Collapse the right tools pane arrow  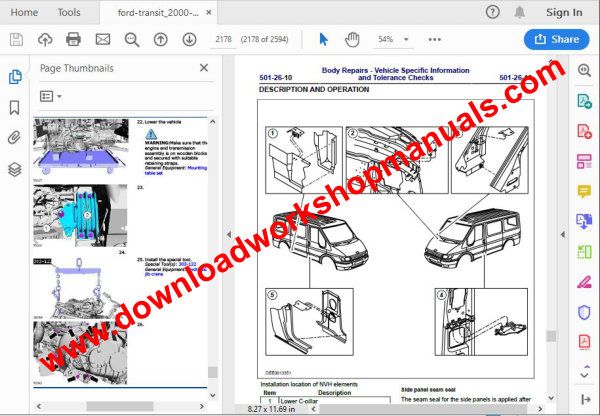tap(562, 234)
